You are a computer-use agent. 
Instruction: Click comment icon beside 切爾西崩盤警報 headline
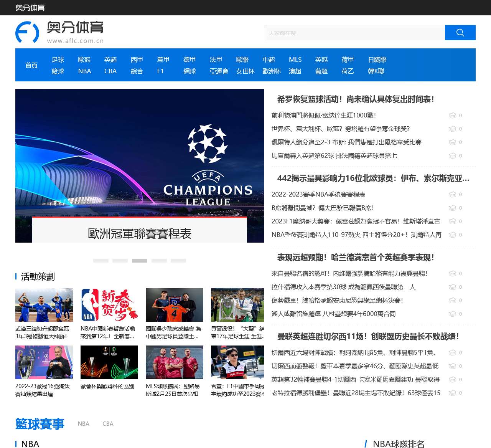[452, 366]
